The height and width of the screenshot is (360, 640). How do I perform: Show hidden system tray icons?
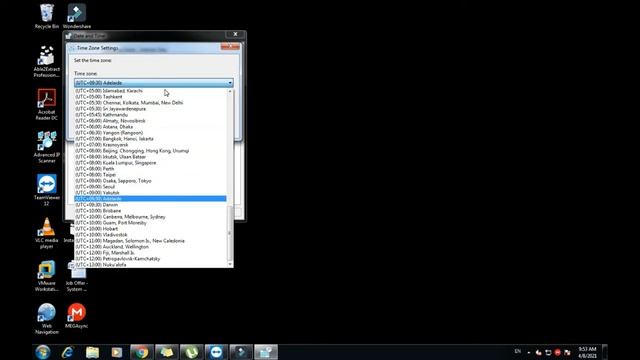click(x=529, y=352)
